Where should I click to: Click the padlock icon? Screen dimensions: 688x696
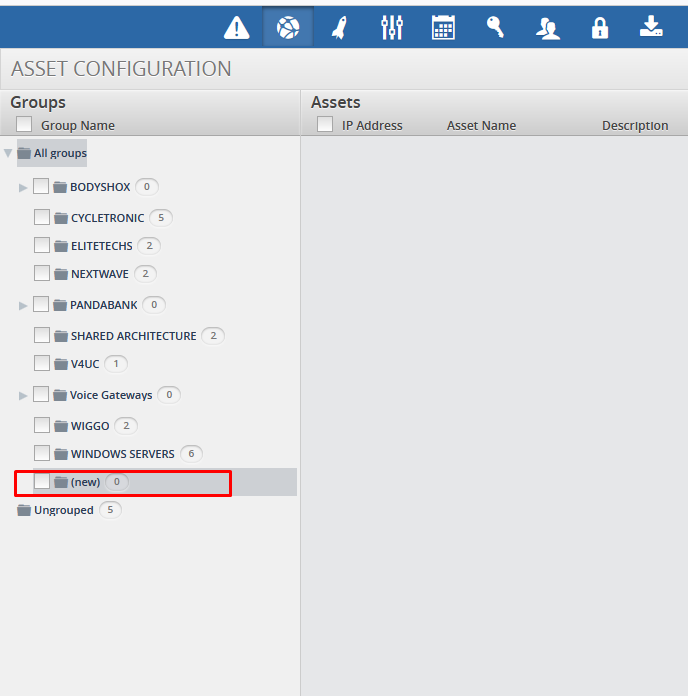click(x=600, y=28)
